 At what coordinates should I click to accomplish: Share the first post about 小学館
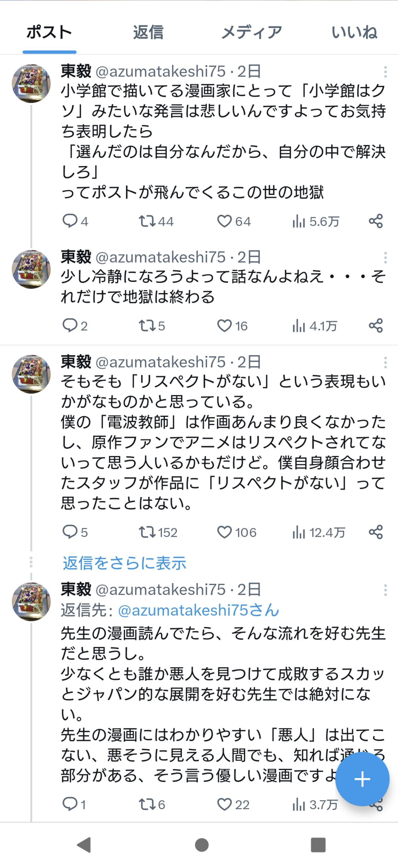(x=375, y=222)
